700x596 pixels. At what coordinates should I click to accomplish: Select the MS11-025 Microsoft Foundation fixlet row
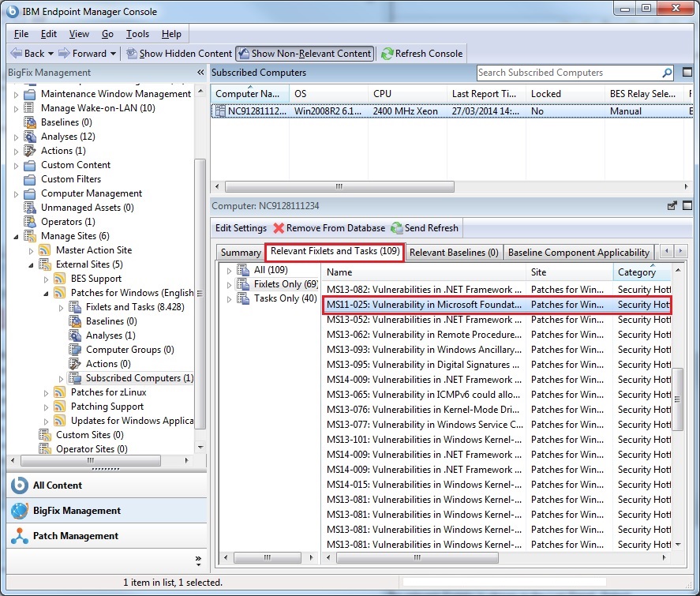pos(496,305)
